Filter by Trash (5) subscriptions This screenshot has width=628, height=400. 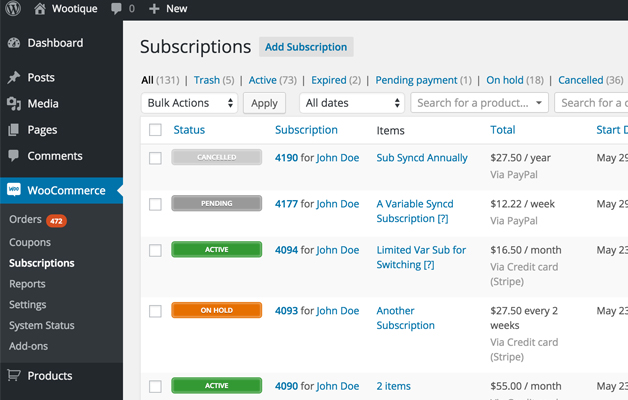tap(214, 80)
